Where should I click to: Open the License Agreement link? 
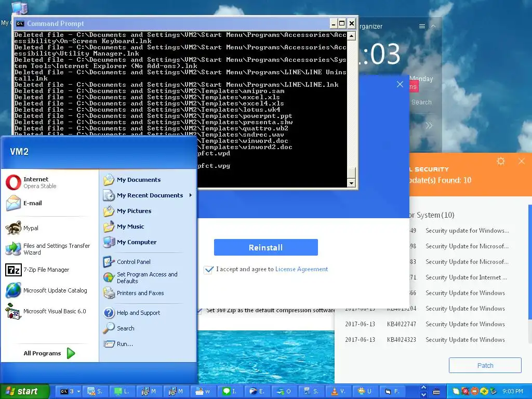(301, 269)
